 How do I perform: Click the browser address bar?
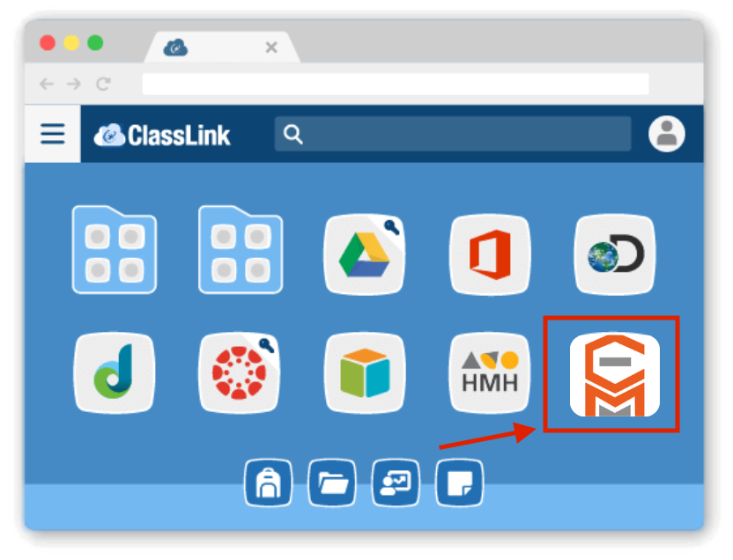(x=396, y=84)
